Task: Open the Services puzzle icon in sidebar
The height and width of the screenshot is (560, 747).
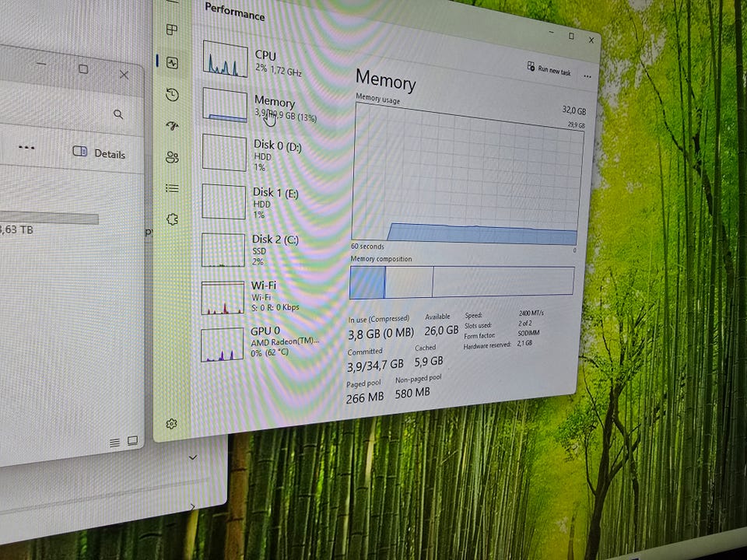Action: pyautogui.click(x=172, y=219)
